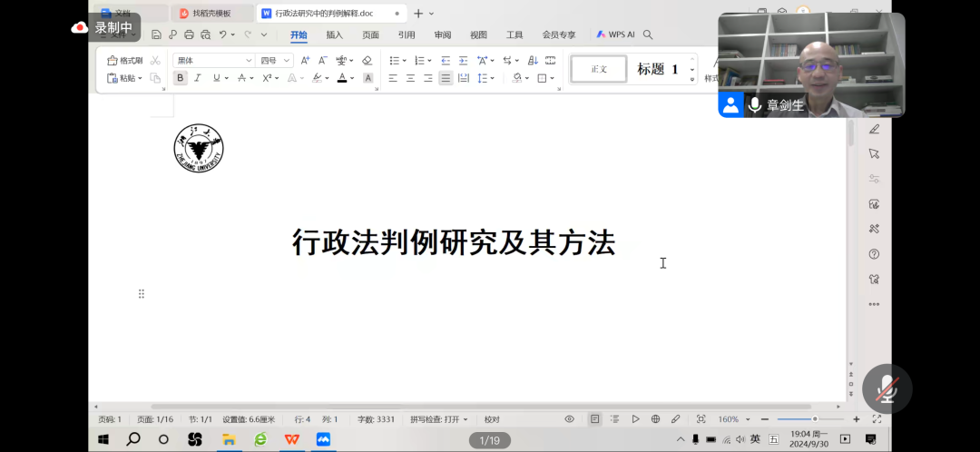980x452 pixels.
Task: Switch to the 插入 (Insert) ribbon tab
Action: pos(335,35)
